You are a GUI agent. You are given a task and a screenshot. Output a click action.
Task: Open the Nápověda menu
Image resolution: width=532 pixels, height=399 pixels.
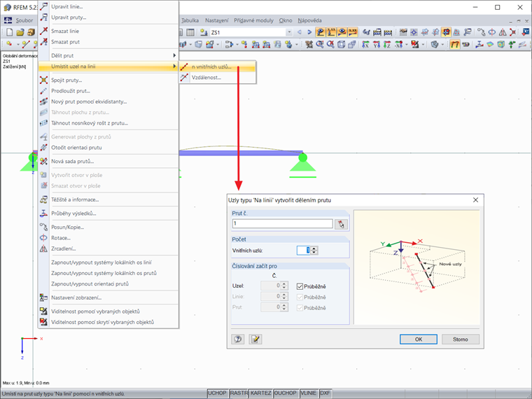(309, 20)
